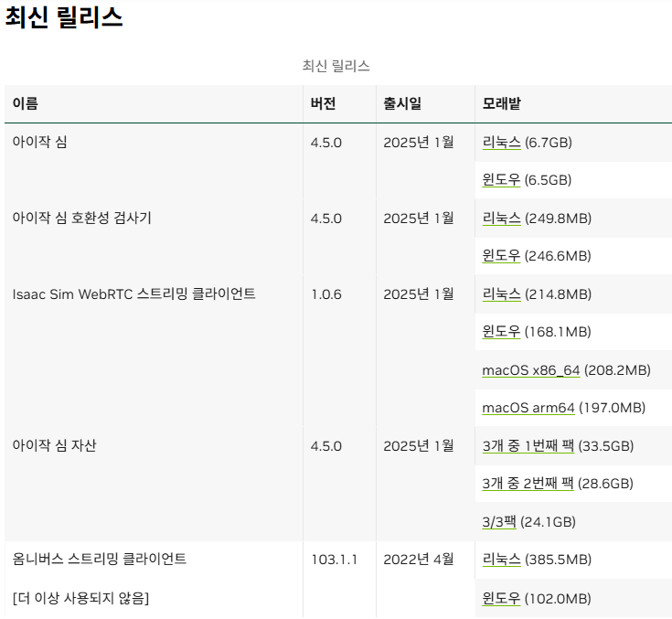Image resolution: width=672 pixels, height=619 pixels.
Task: Click the 최신 릴리스 page heading
Action: (x=64, y=17)
